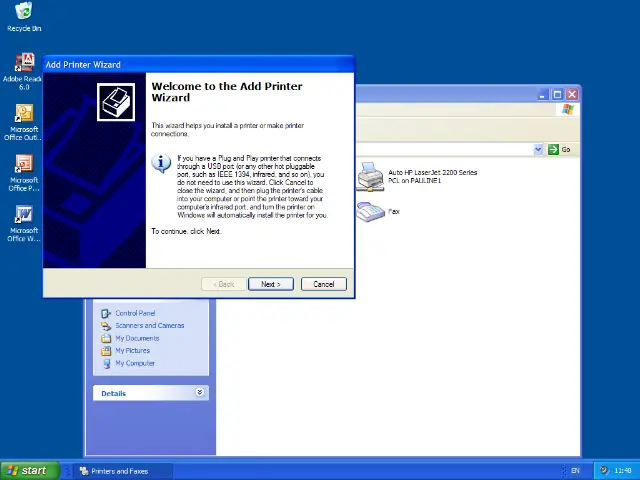Open the My Computer link
This screenshot has width=640, height=480.
pyautogui.click(x=135, y=363)
